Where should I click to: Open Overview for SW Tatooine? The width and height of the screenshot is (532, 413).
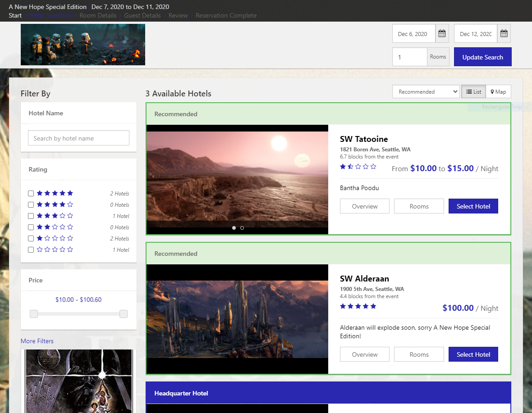(365, 206)
